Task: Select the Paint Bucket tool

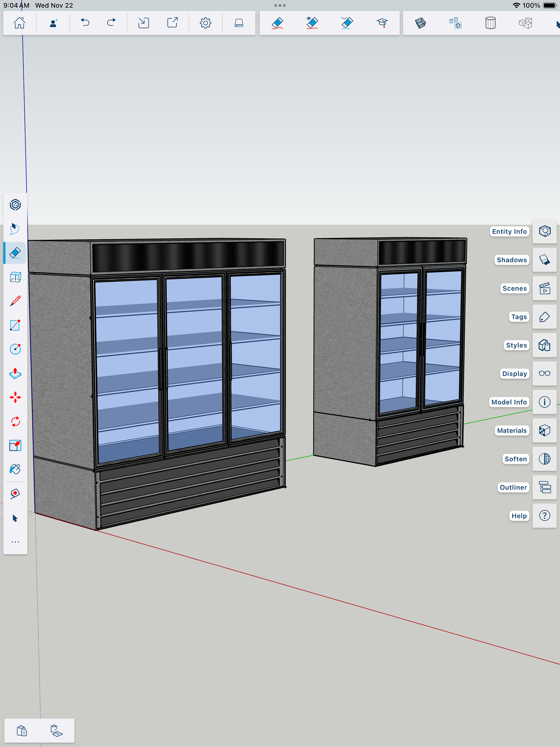Action: [15, 469]
